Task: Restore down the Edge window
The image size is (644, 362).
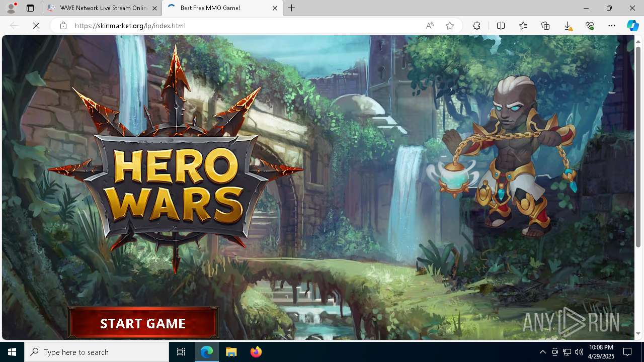Action: [x=609, y=8]
